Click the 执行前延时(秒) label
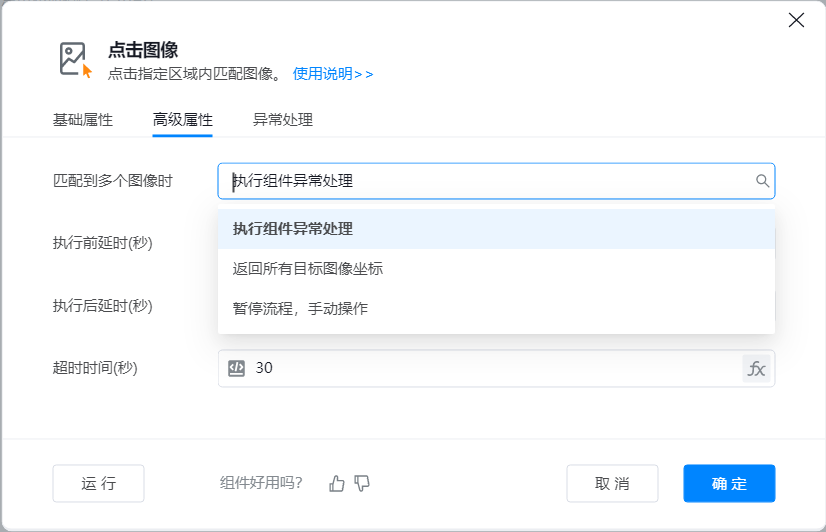 coord(103,243)
